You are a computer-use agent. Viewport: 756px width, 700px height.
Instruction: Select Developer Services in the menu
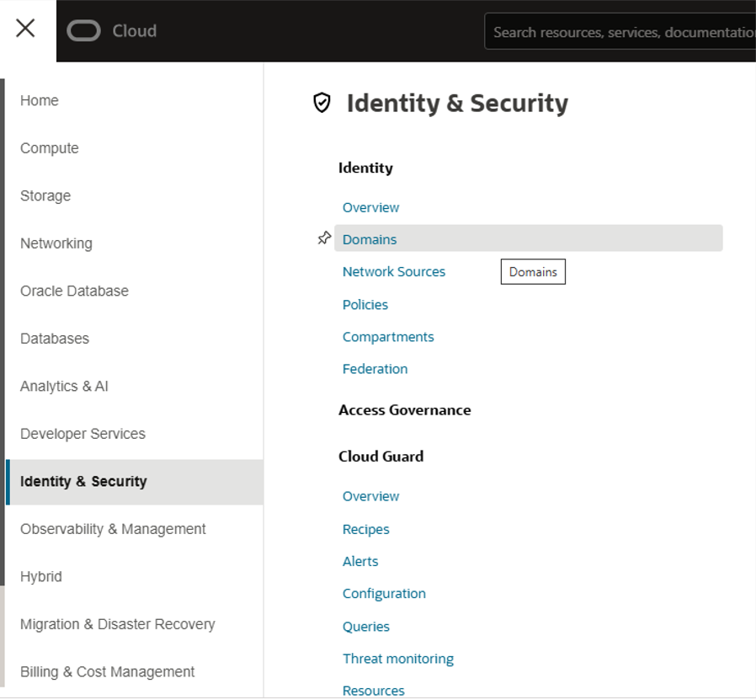(82, 433)
